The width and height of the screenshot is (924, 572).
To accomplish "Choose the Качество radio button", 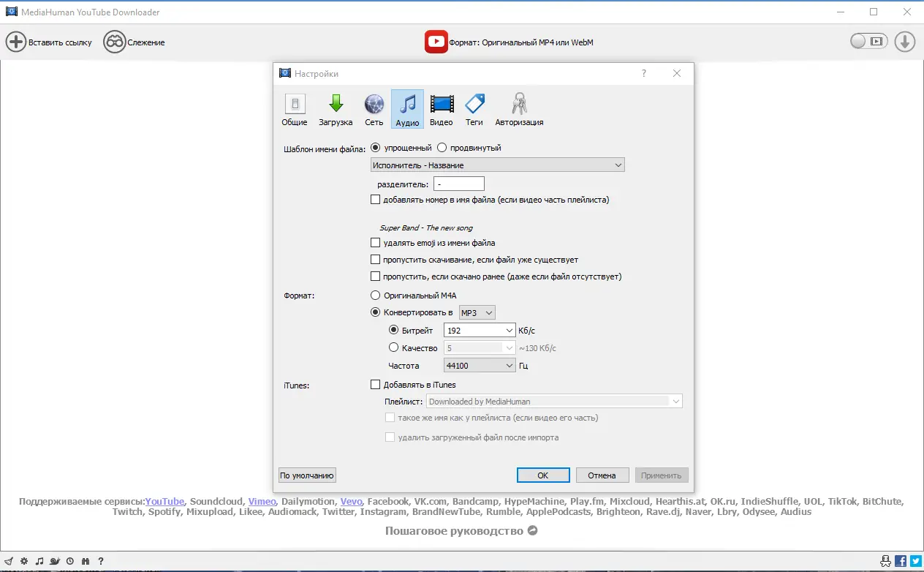I will coord(394,348).
